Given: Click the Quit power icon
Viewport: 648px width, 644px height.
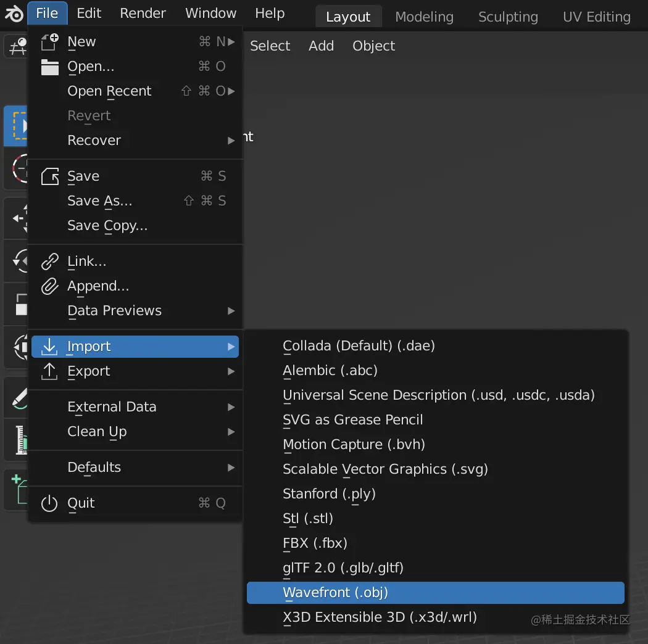Looking at the screenshot, I should [49, 503].
